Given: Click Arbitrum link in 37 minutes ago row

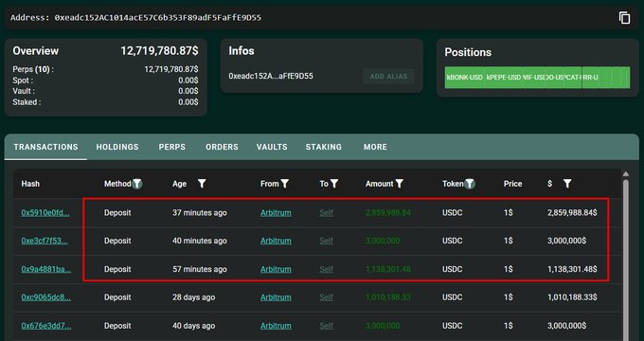Looking at the screenshot, I should [x=276, y=213].
